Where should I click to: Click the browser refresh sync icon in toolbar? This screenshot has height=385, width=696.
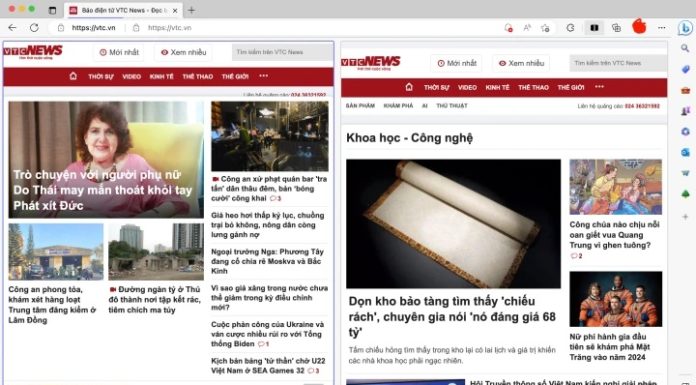[570, 28]
